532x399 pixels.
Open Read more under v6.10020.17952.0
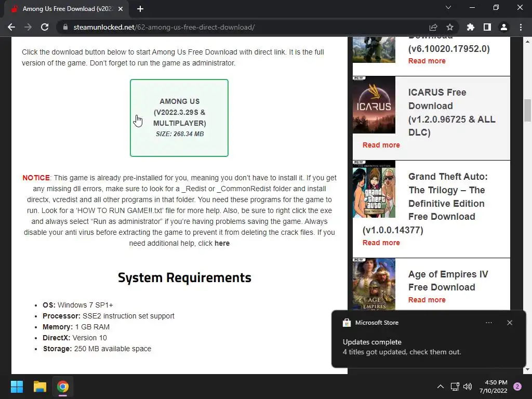tap(427, 61)
